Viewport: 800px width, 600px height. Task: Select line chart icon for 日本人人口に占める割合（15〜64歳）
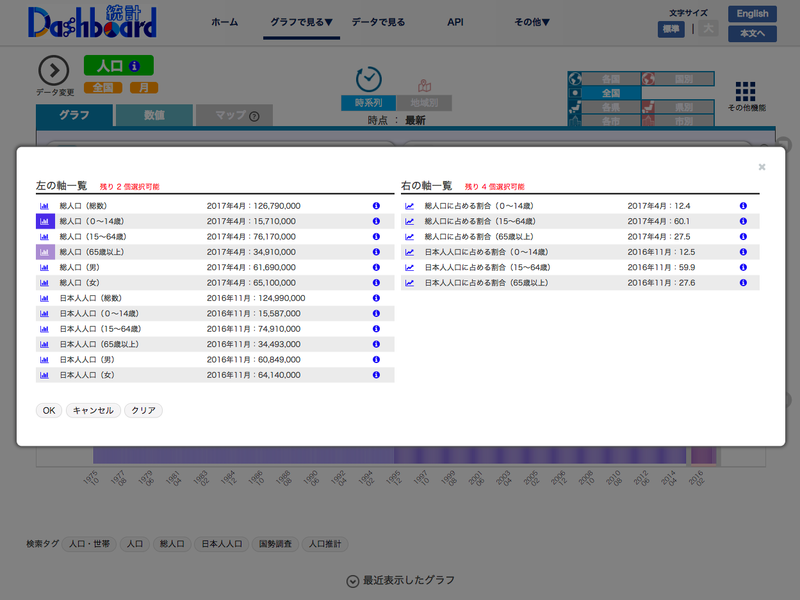(x=409, y=267)
